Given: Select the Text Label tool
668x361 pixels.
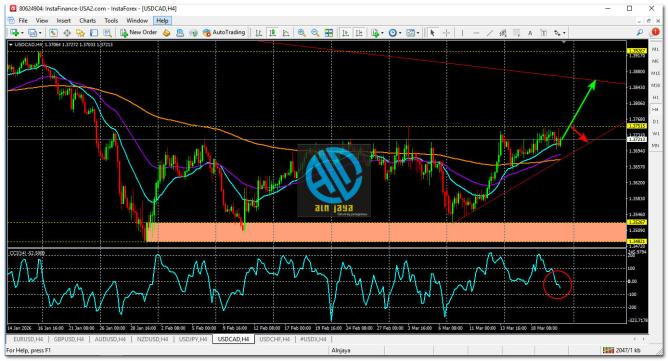Looking at the screenshot, I should 544,33.
